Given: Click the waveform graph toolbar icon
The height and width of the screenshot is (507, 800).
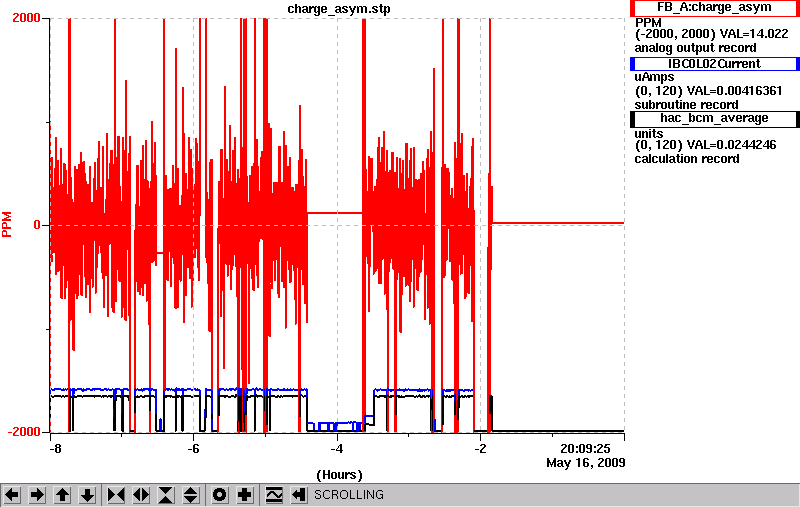Looking at the screenshot, I should (x=274, y=495).
